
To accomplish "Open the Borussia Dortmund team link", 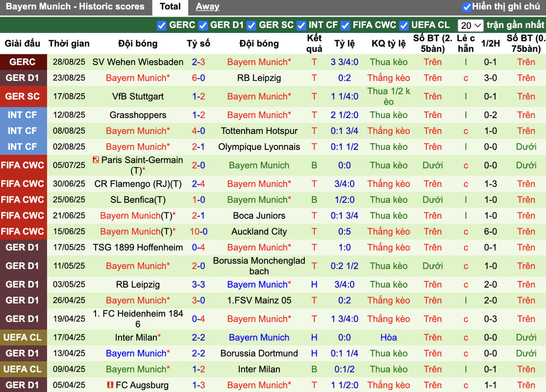I will [259, 353].
